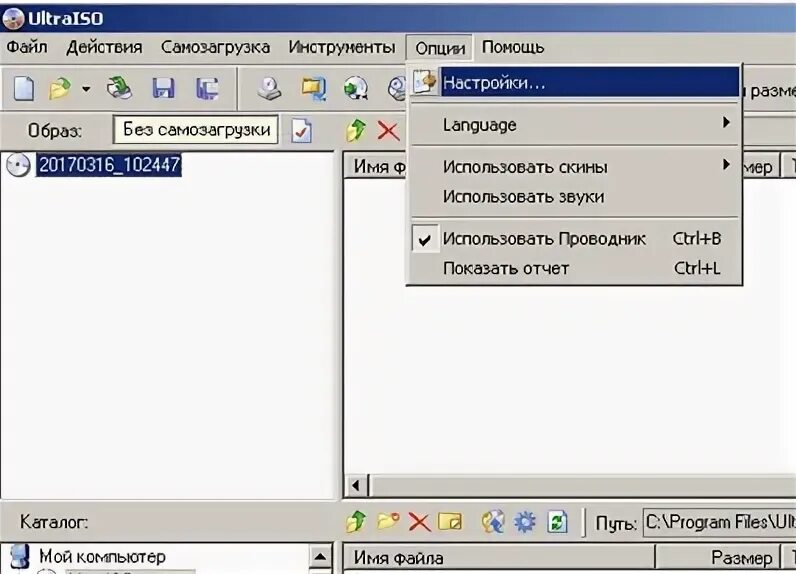Click the image properties icon beside boot field
The image size is (796, 574).
(x=302, y=131)
